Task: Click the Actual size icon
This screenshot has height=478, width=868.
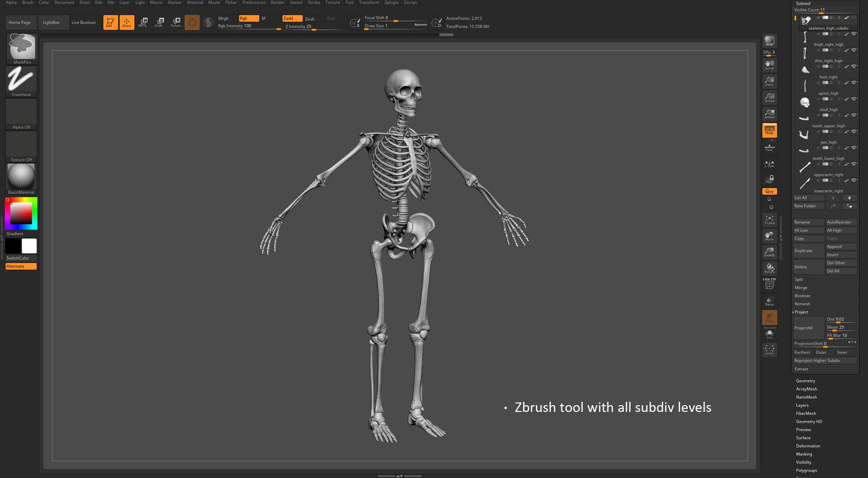Action: click(x=769, y=98)
